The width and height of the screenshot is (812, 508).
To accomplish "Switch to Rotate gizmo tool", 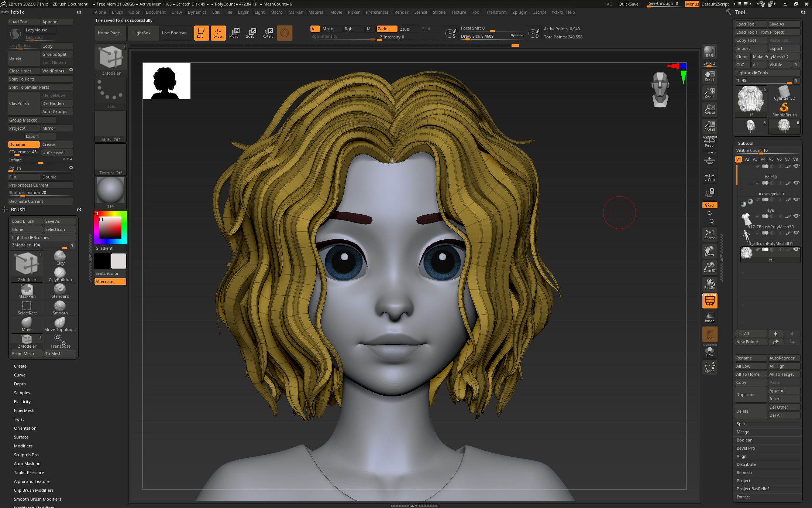I will click(268, 33).
